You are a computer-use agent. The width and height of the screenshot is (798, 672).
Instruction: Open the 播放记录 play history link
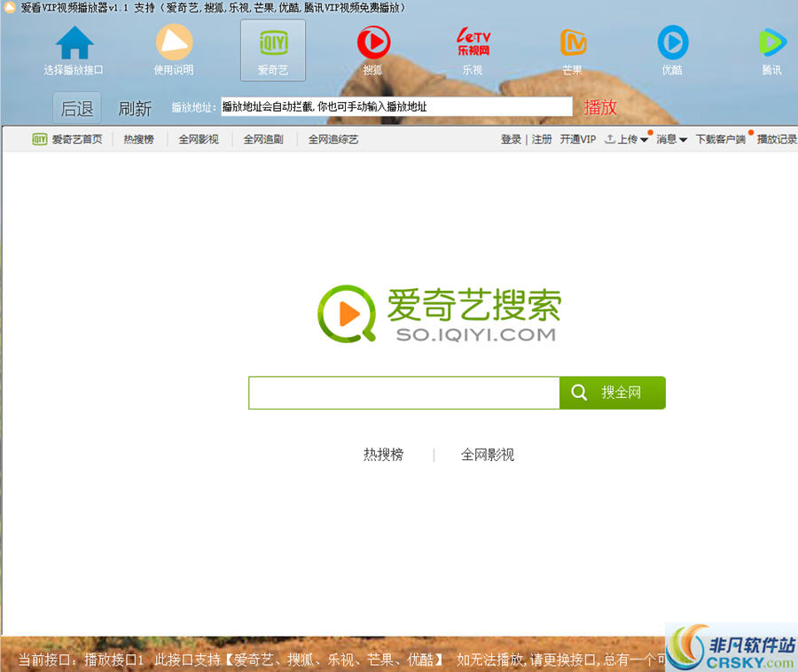pyautogui.click(x=777, y=139)
